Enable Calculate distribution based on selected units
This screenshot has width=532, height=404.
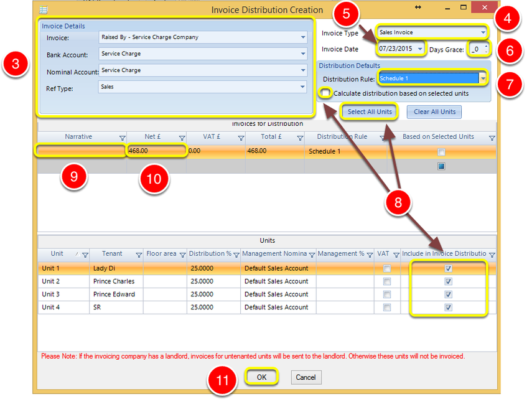pyautogui.click(x=325, y=92)
